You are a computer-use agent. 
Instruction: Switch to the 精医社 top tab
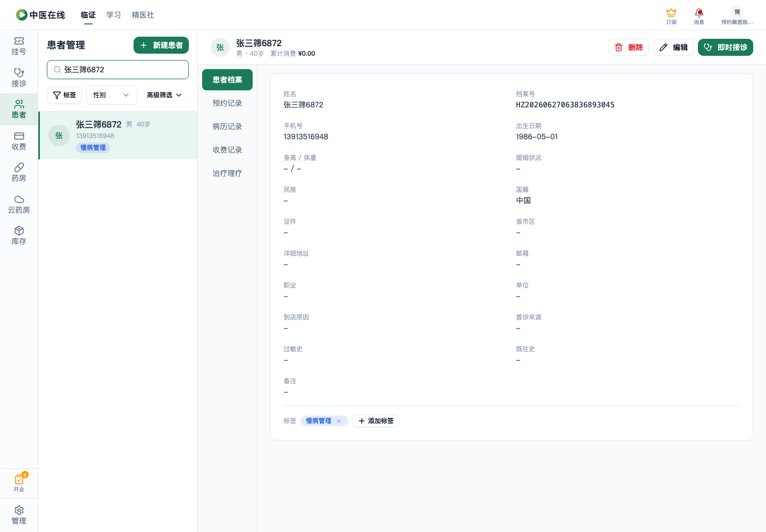(x=143, y=15)
